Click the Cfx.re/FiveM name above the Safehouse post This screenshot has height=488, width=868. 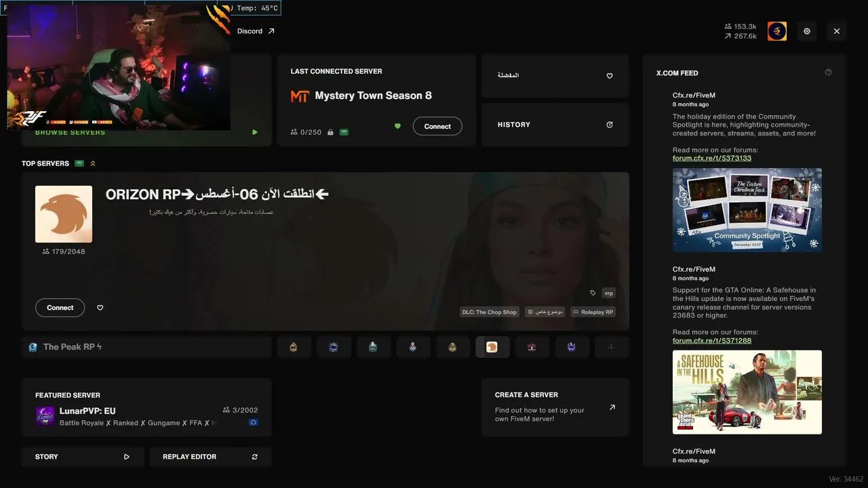pos(694,269)
